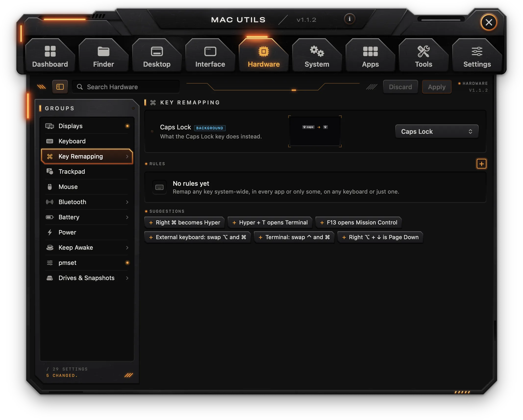
Task: Click the Keyboard group icon
Action: click(50, 141)
